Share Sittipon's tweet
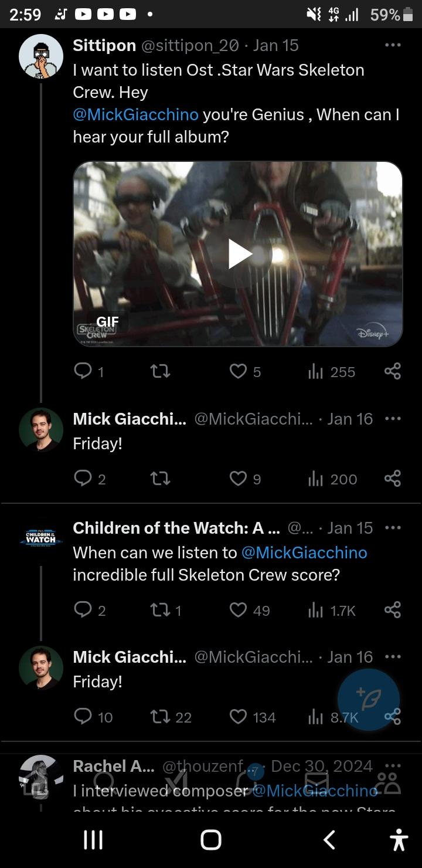 click(393, 371)
